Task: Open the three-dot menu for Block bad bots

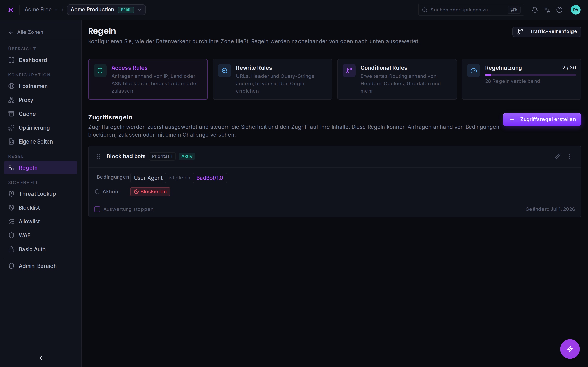Action: pos(570,157)
